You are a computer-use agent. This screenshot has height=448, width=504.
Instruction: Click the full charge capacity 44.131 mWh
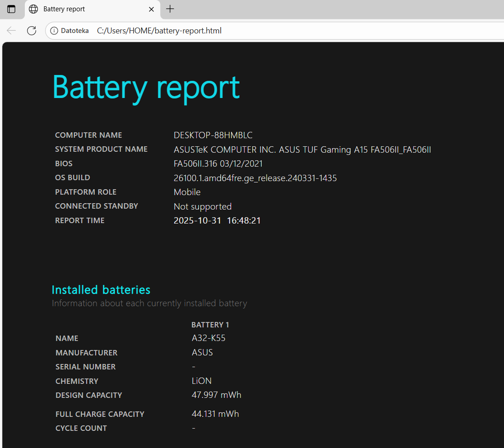[x=215, y=414]
